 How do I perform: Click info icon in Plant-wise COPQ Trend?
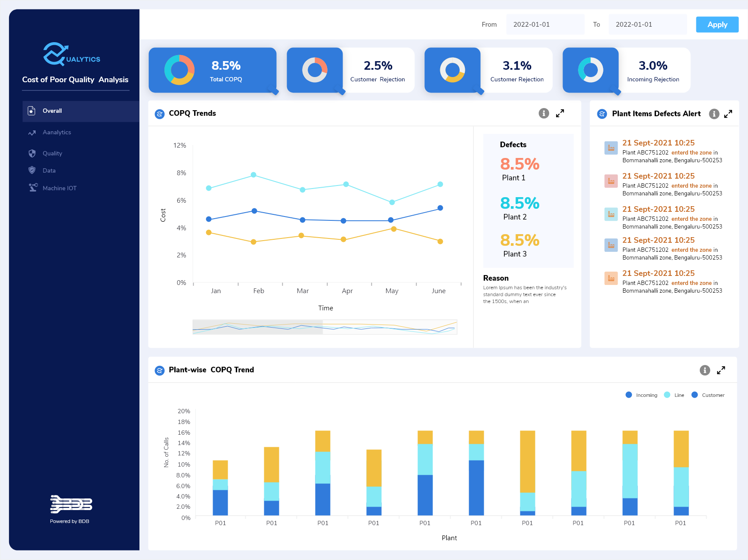tap(705, 370)
